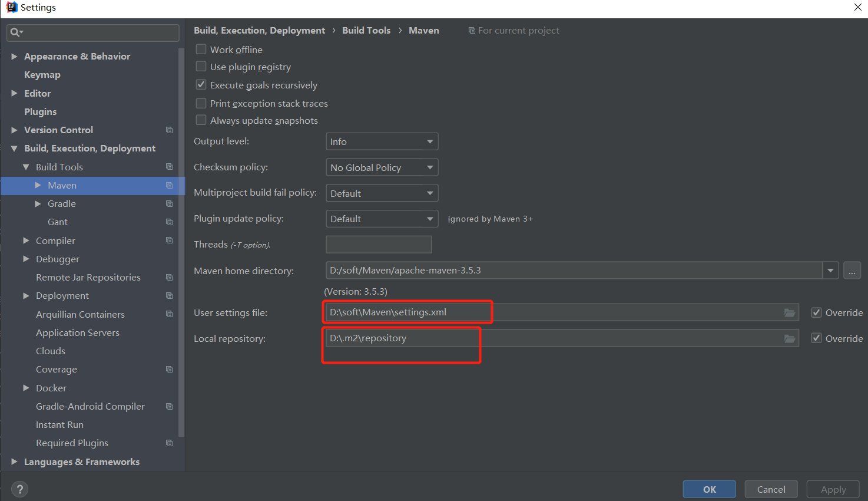Click the Cancel button
This screenshot has height=501, width=868.
click(770, 489)
